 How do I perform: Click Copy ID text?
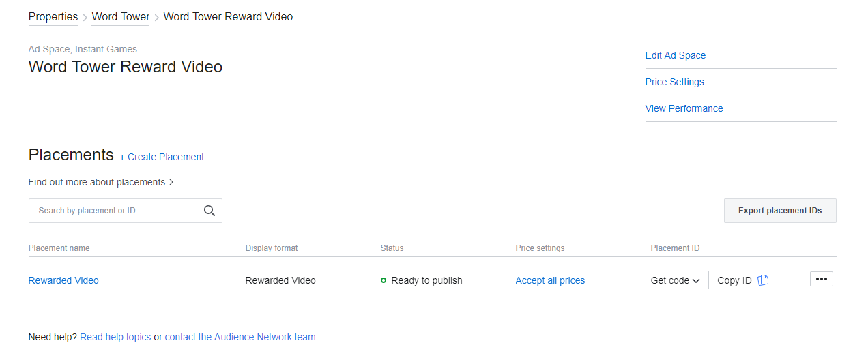tap(734, 280)
